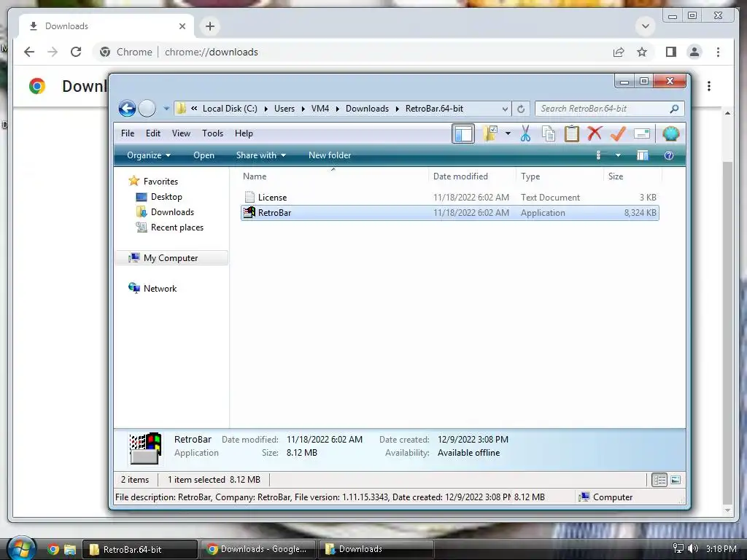Switch to large icons via status bar icon
This screenshot has width=747, height=560.
676,480
